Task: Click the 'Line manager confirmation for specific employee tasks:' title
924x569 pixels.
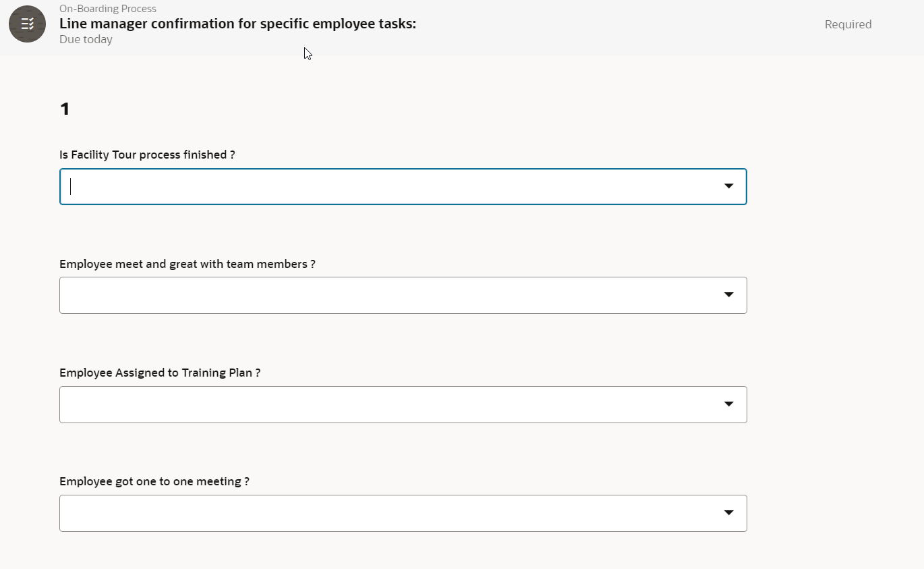Action: tap(237, 24)
